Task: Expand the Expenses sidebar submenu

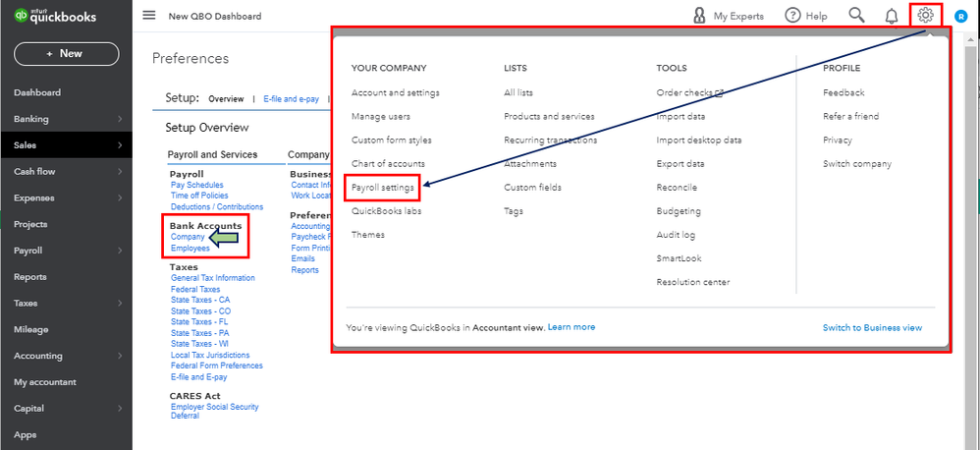Action: 120,198
